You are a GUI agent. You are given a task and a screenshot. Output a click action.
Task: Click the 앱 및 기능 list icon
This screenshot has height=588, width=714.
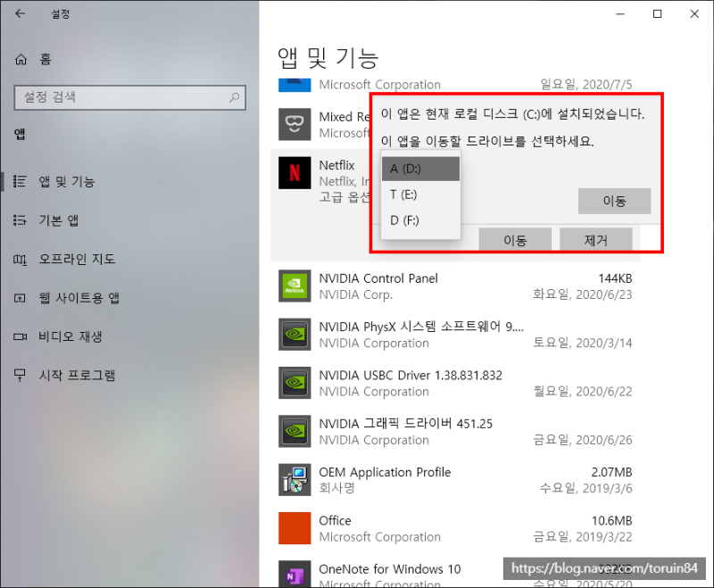coord(20,182)
